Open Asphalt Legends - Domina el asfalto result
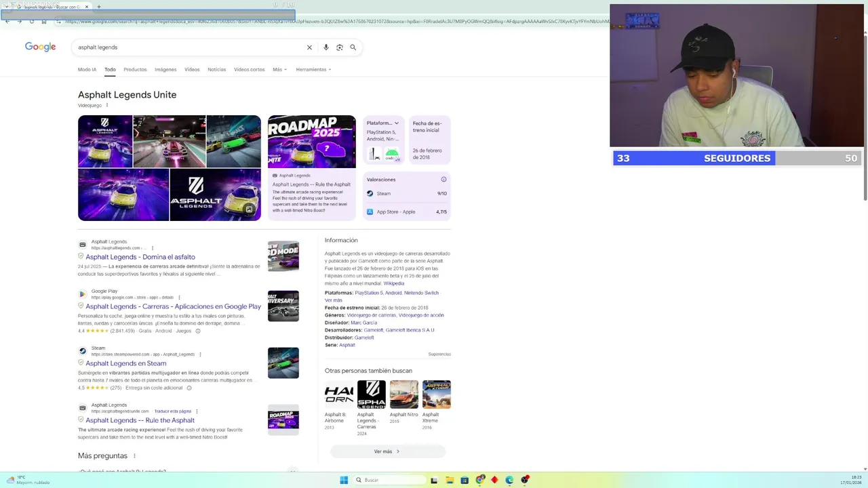 pos(140,257)
